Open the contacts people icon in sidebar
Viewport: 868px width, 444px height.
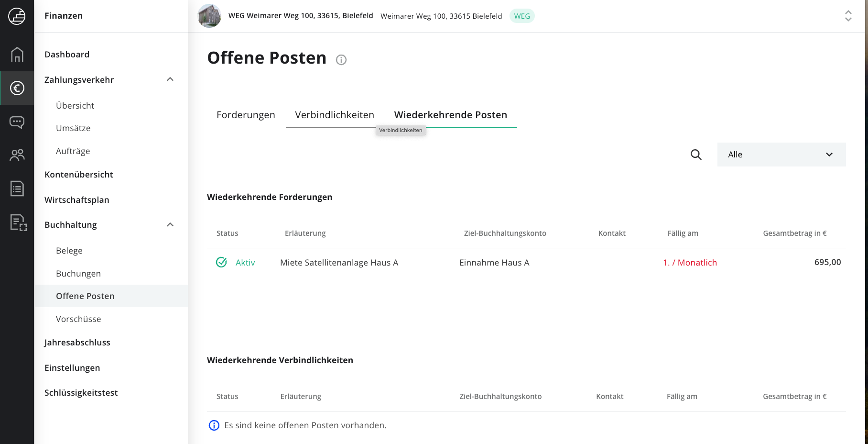point(17,155)
